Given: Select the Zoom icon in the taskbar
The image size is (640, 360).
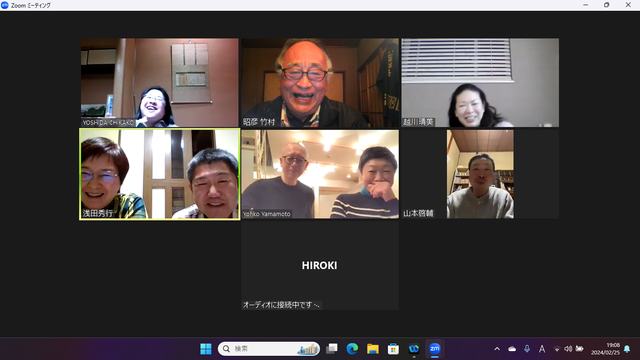Looking at the screenshot, I should coord(434,349).
